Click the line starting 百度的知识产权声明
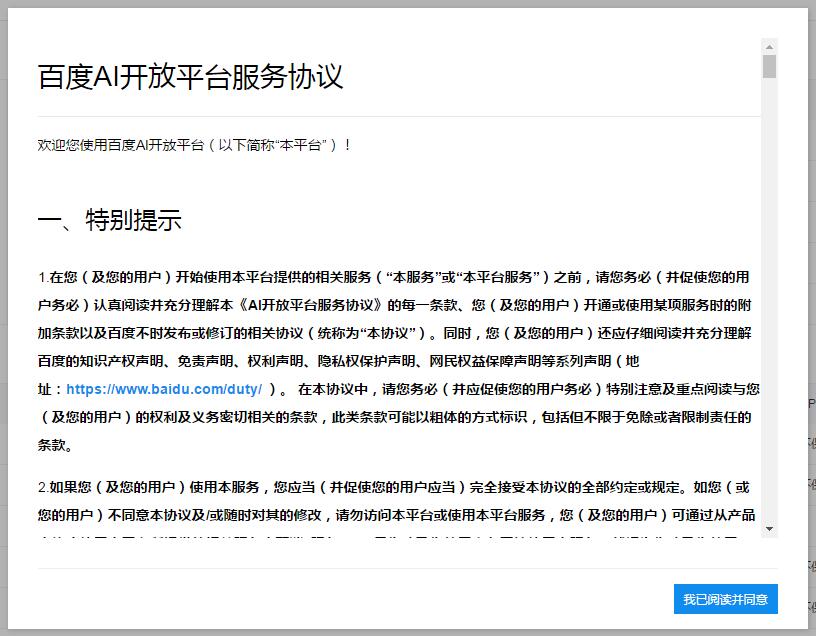The image size is (816, 636). pos(338,361)
